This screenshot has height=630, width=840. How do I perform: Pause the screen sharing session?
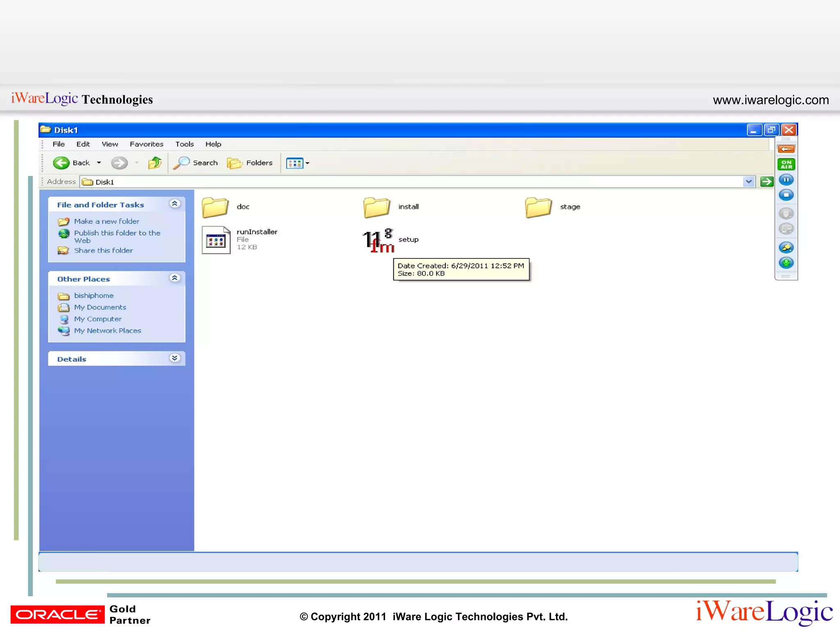(x=786, y=180)
